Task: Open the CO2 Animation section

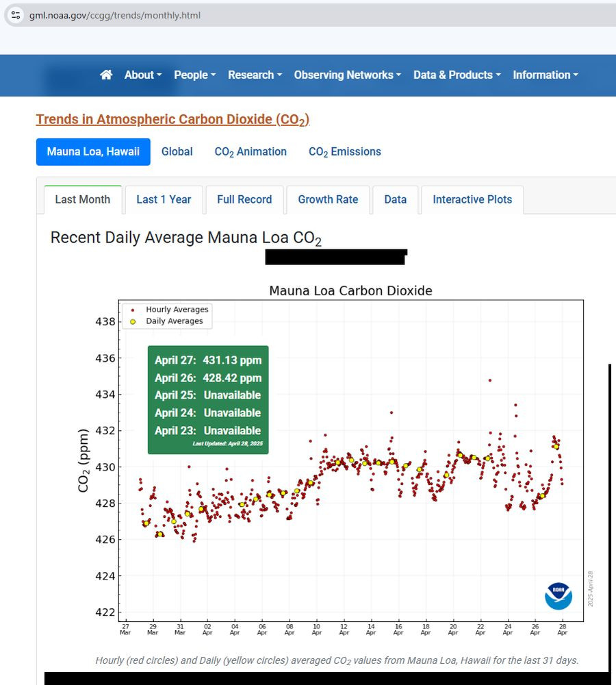Action: 251,152
